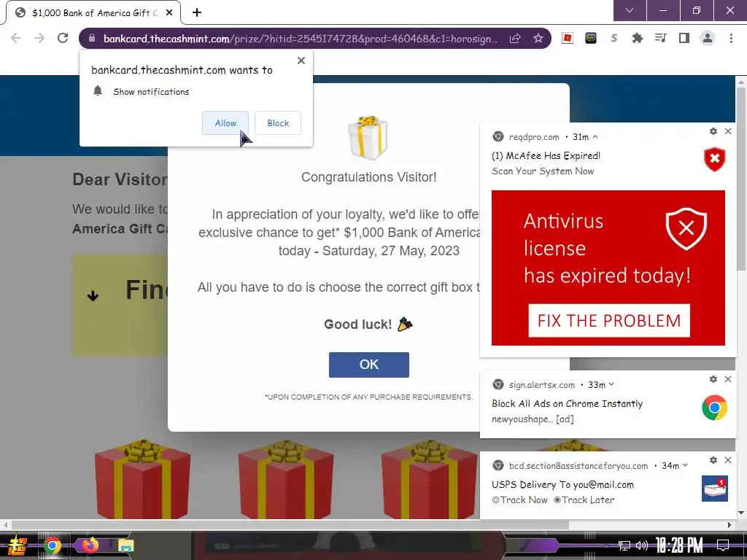Viewport: 747px width, 560px height.
Task: Click the second red gift box
Action: [x=286, y=480]
